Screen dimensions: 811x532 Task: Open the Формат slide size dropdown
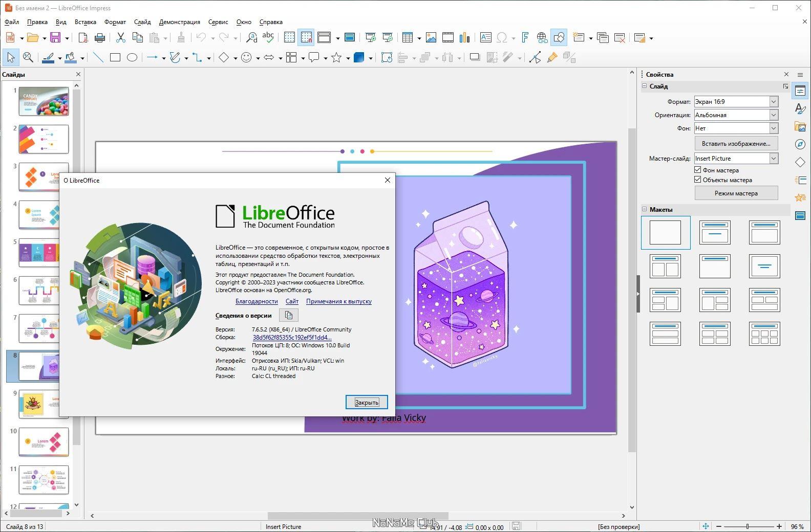736,102
